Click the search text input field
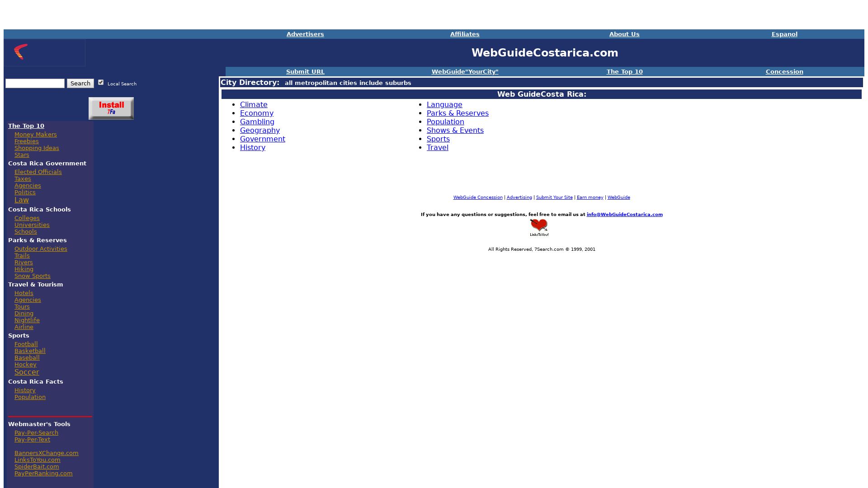Screen dimensions: 868x488 (35, 84)
